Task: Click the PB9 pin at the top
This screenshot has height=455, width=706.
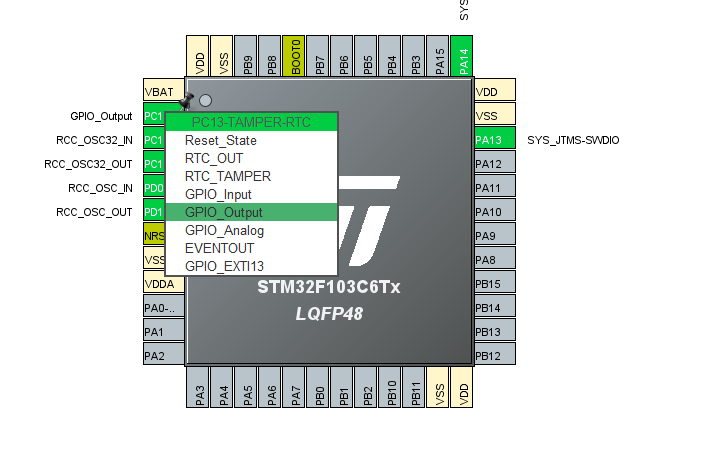Action: (247, 57)
